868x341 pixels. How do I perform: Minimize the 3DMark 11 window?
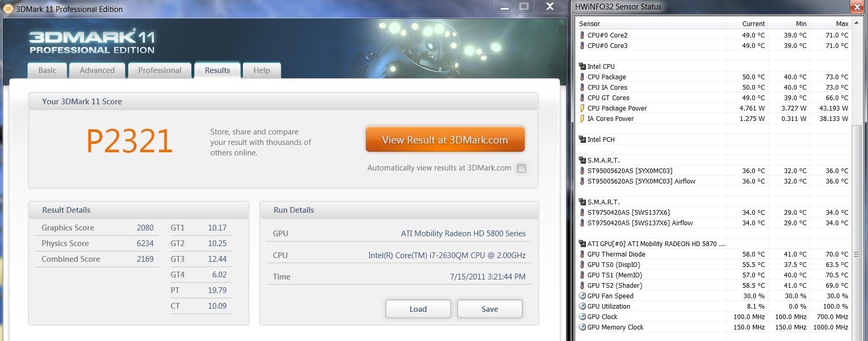[x=504, y=6]
